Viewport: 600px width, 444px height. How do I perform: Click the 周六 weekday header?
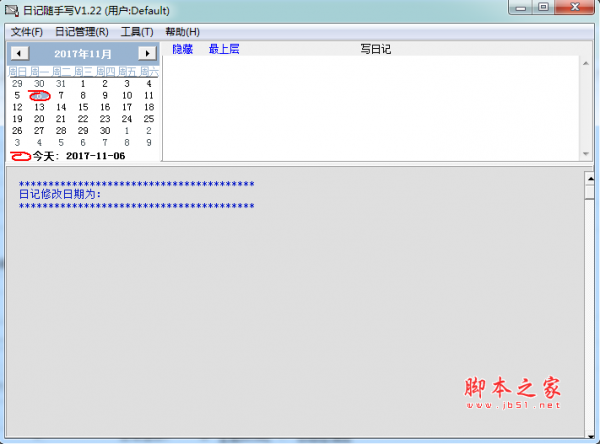149,72
